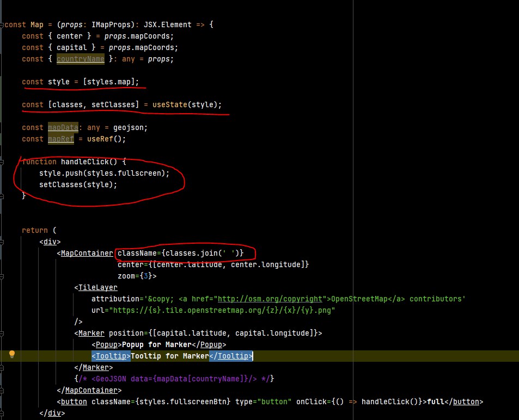Click the fold end marker beside </MapContainer>
Screen dimensions: 519x420
tap(2, 391)
